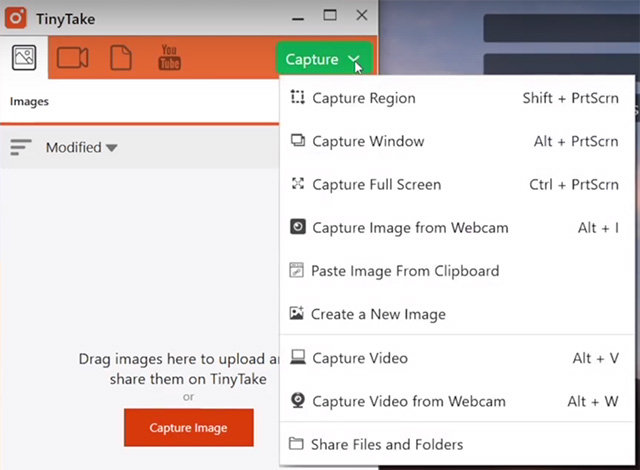Click the orange Capture Image button
The width and height of the screenshot is (640, 470).
(x=189, y=428)
